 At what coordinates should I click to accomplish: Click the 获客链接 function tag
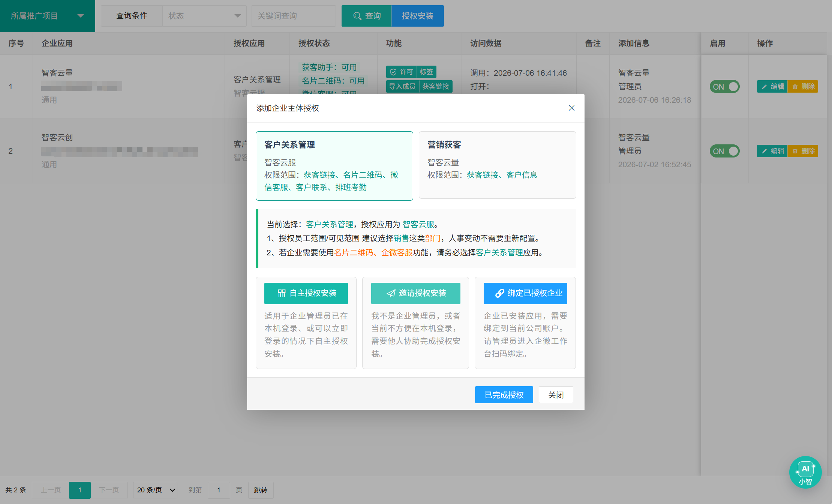point(436,87)
